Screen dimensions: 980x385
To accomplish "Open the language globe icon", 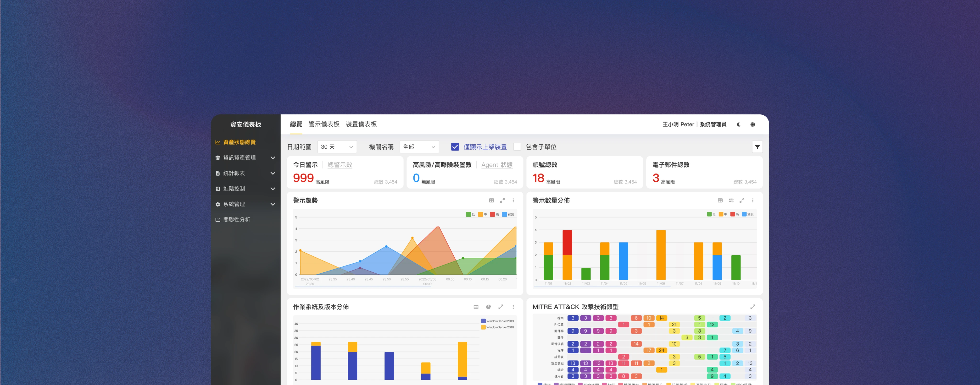I will tap(752, 124).
